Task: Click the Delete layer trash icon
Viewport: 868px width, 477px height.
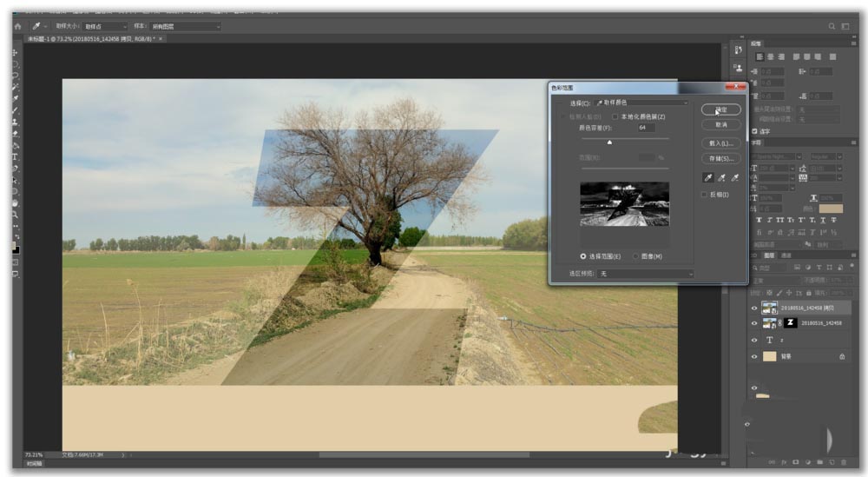Action: tap(844, 462)
